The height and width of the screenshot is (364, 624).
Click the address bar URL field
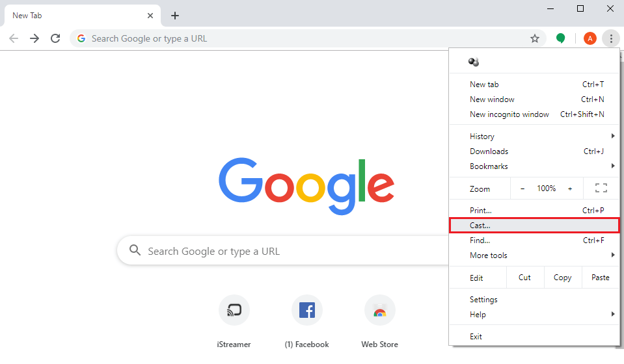pyautogui.click(x=306, y=38)
